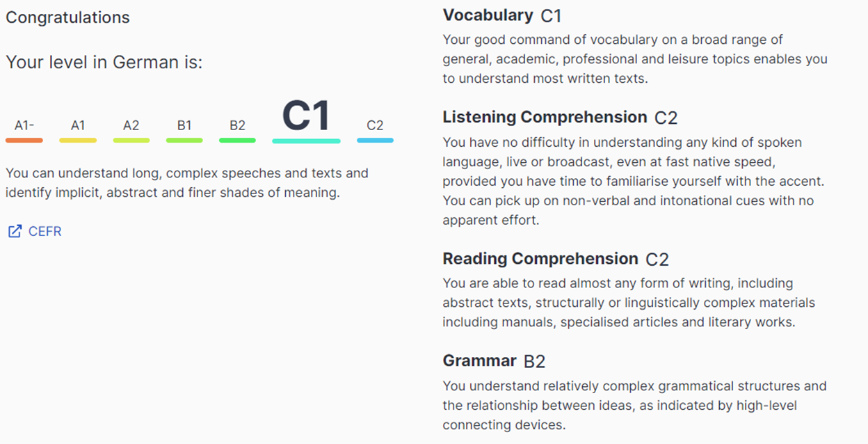Click the C2 label in the level scale

tap(375, 125)
